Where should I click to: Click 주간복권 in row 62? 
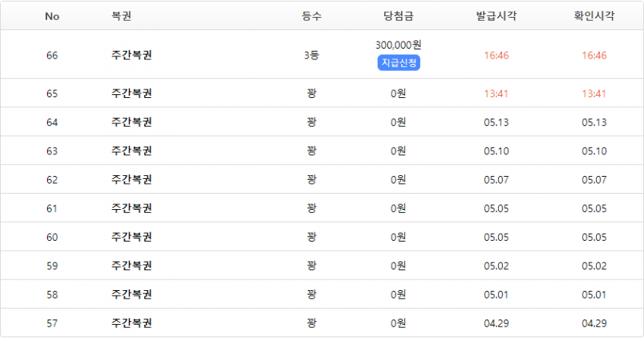pyautogui.click(x=131, y=180)
